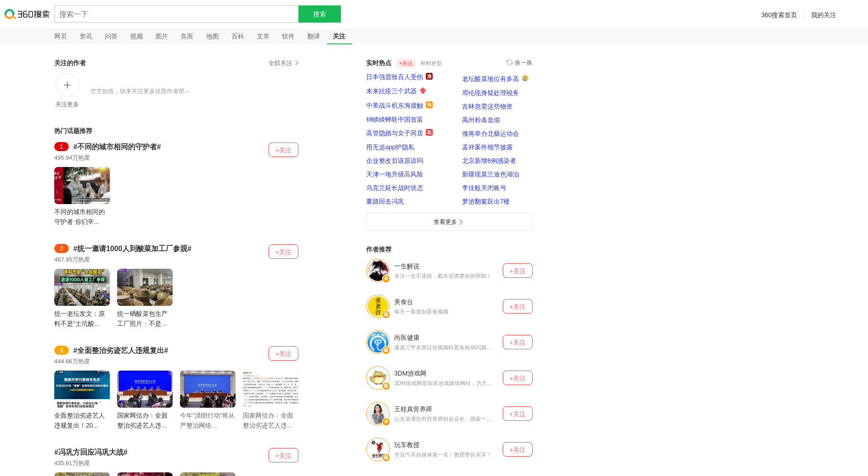
Task: Follow author 尚医健康
Action: 518,342
